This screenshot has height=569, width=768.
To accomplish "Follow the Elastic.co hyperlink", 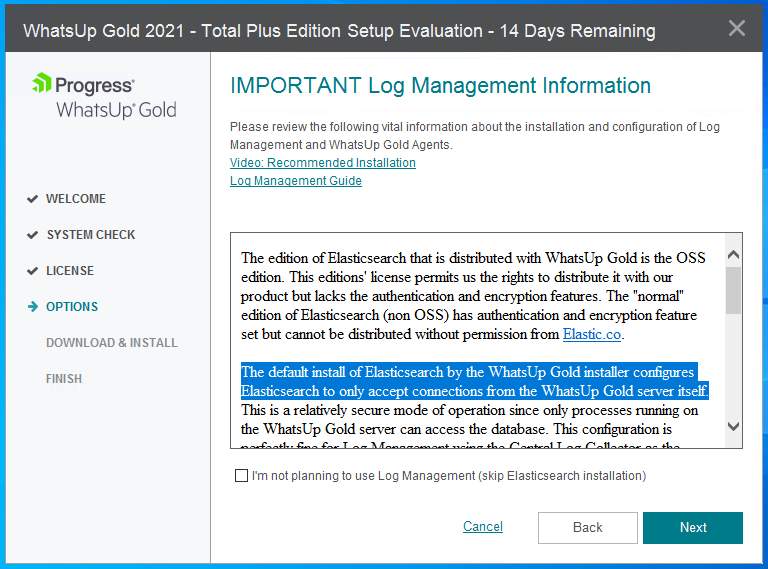I will [x=592, y=334].
